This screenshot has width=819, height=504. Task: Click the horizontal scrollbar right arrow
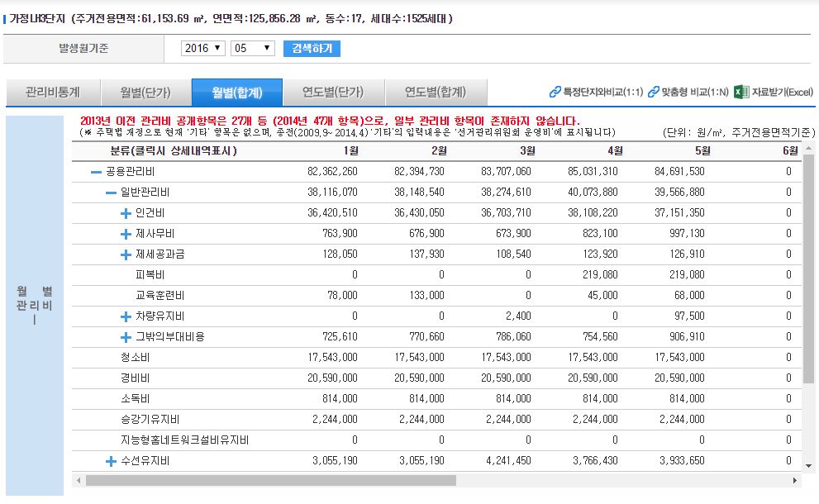pyautogui.click(x=796, y=480)
